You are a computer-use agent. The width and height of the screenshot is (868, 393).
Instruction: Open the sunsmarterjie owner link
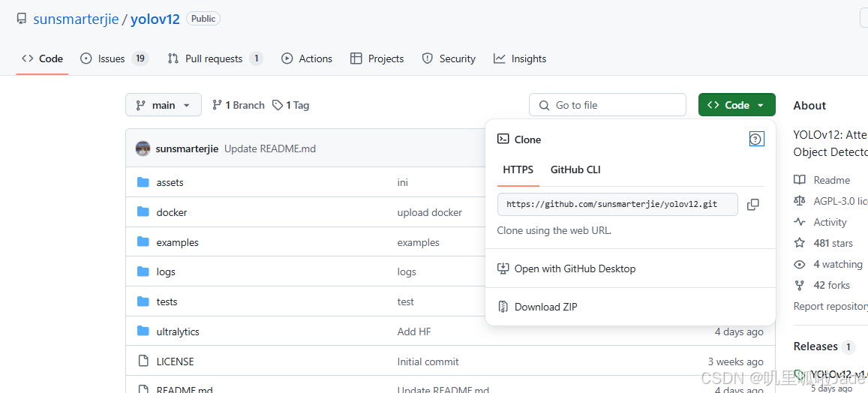[77, 19]
